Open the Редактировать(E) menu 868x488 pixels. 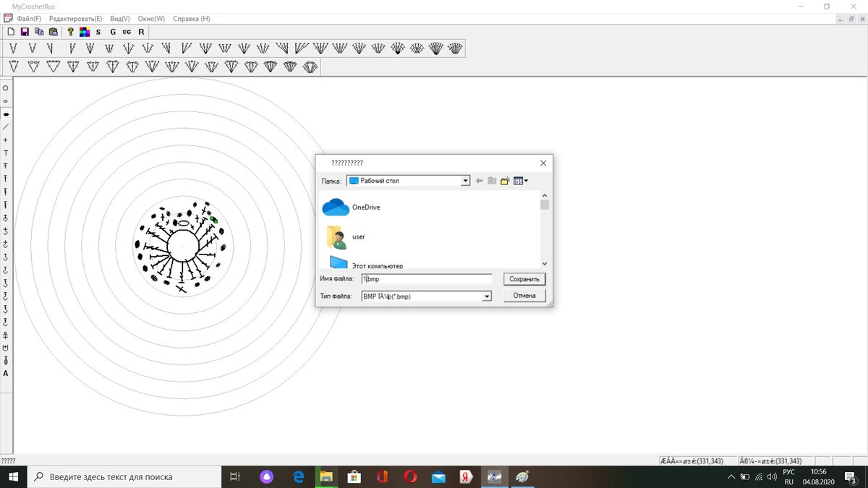[75, 18]
